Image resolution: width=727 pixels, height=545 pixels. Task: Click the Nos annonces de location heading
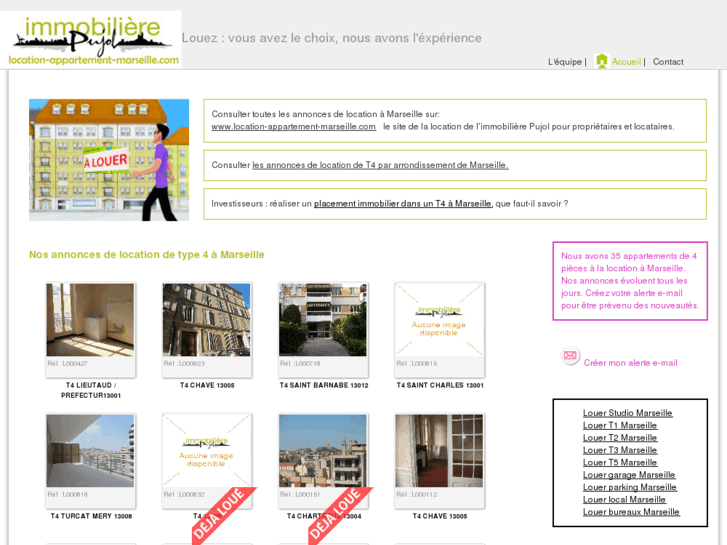point(147,255)
